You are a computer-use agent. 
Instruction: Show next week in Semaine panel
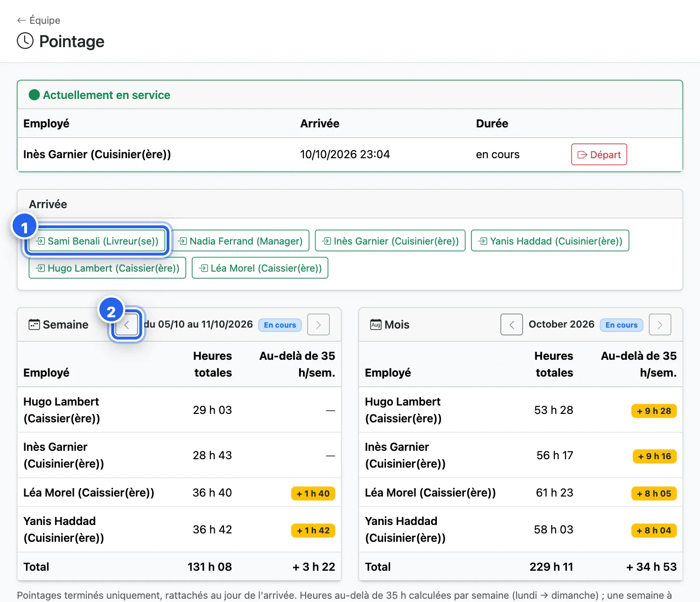point(318,325)
